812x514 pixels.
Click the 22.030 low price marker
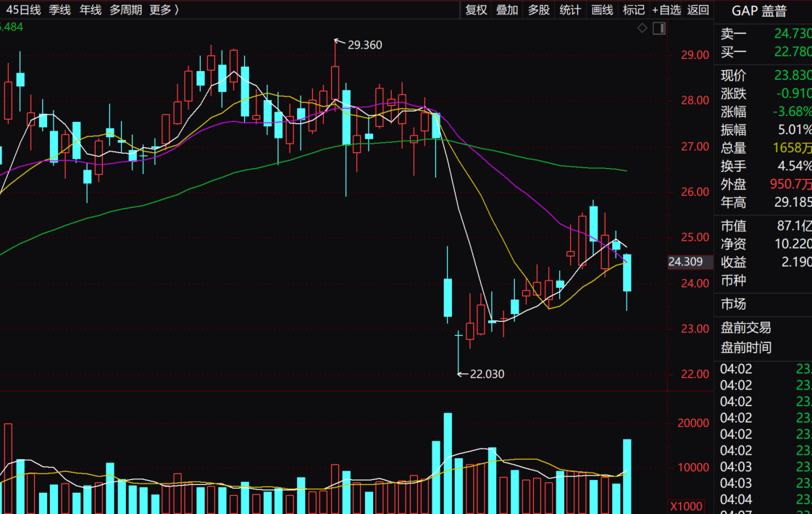487,374
